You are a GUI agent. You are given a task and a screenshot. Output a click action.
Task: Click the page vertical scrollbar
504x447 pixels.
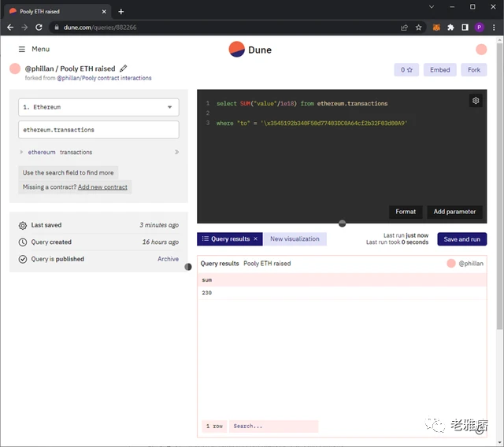[499, 187]
